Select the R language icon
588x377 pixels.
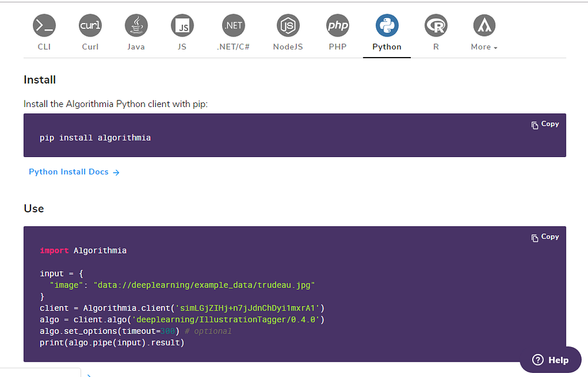pyautogui.click(x=436, y=25)
